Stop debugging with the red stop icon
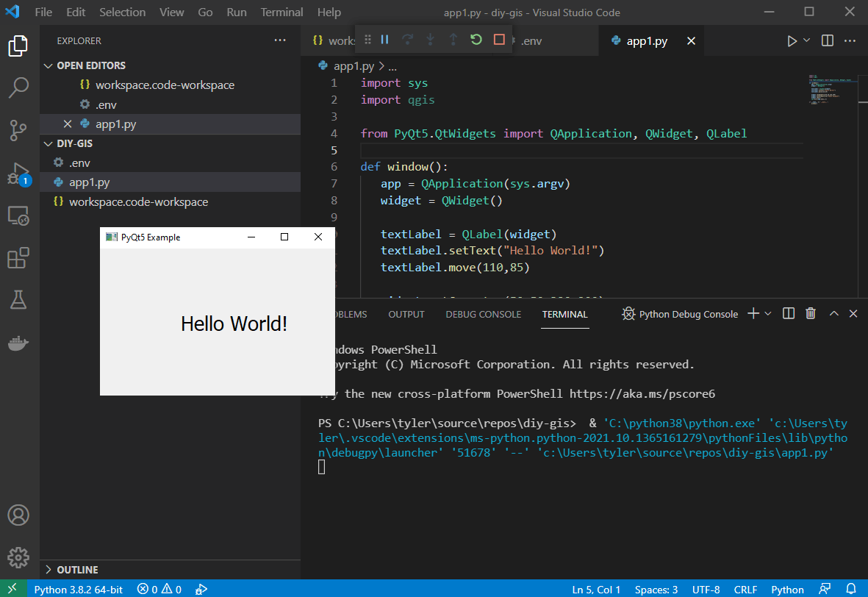Viewport: 868px width, 597px height. pyautogui.click(x=499, y=40)
